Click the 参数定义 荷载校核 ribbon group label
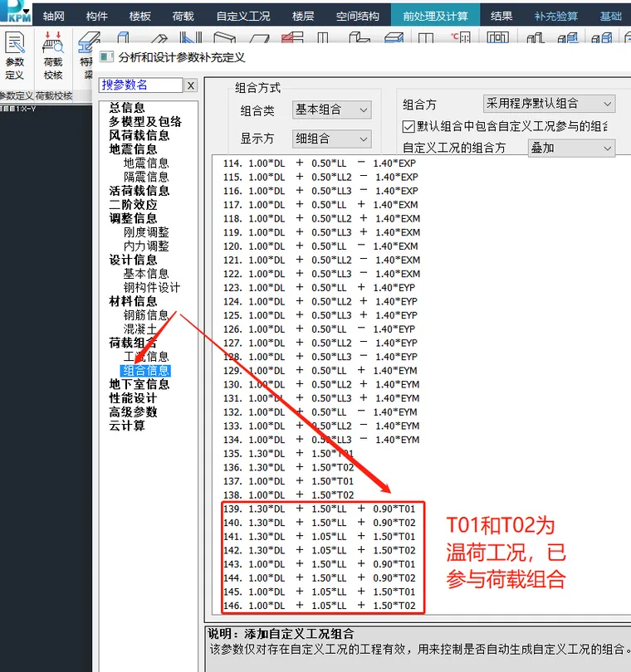This screenshot has height=672, width=631. [36, 95]
